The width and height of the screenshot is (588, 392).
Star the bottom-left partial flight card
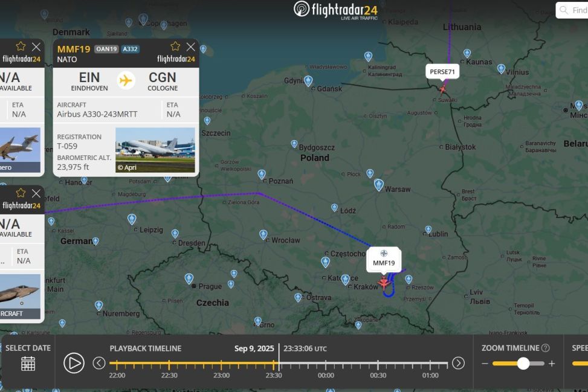pyautogui.click(x=21, y=193)
